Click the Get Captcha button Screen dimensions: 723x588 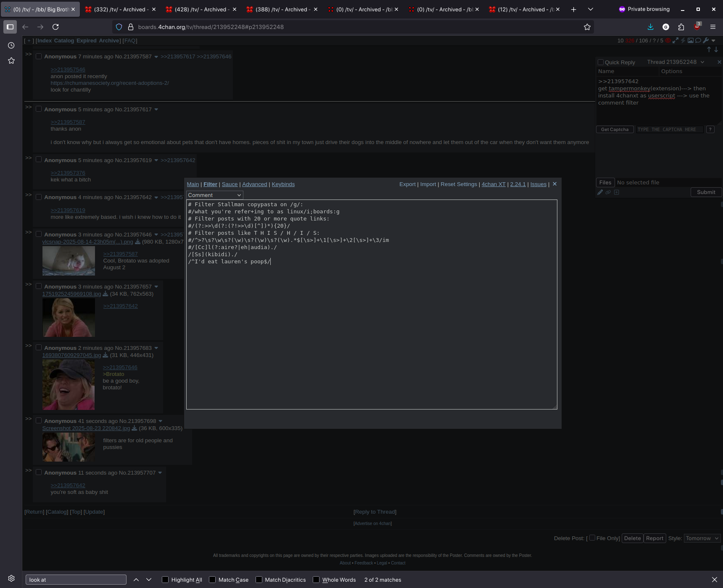click(615, 129)
